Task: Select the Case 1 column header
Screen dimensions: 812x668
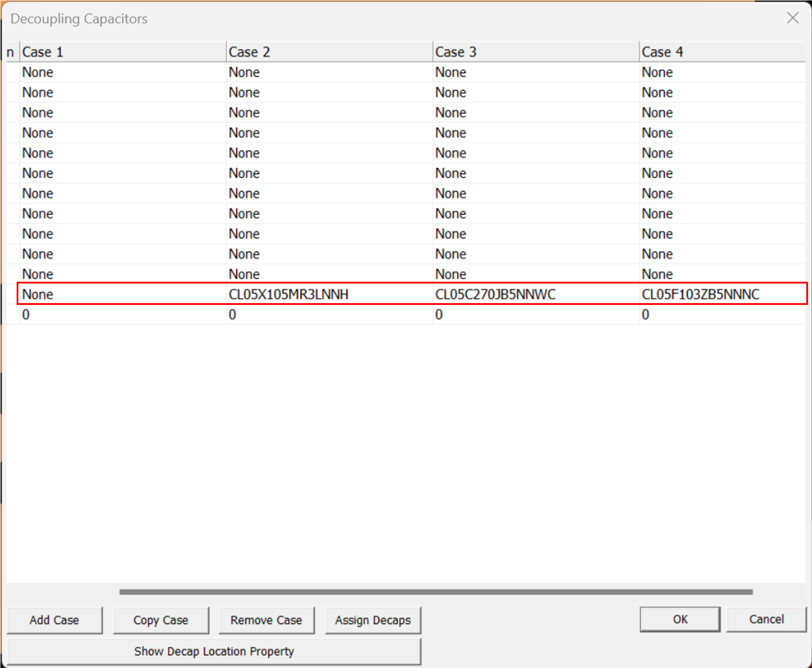Action: 122,52
